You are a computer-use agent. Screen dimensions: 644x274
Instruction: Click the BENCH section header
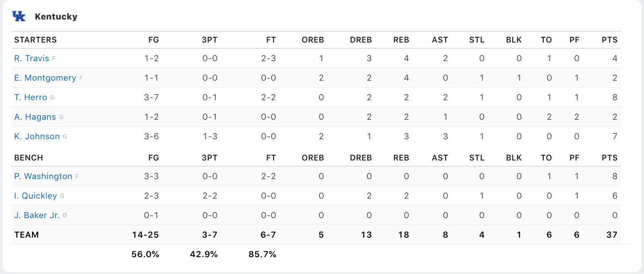(28, 158)
